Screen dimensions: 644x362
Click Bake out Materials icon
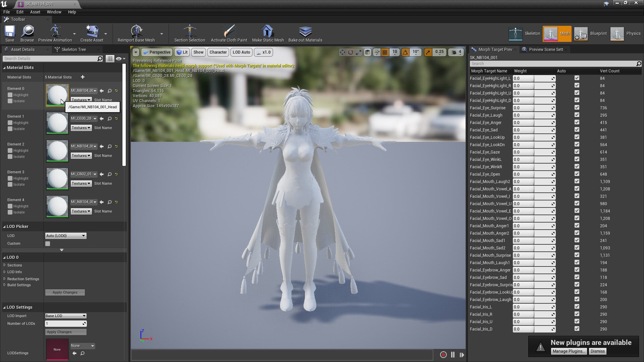point(305,32)
